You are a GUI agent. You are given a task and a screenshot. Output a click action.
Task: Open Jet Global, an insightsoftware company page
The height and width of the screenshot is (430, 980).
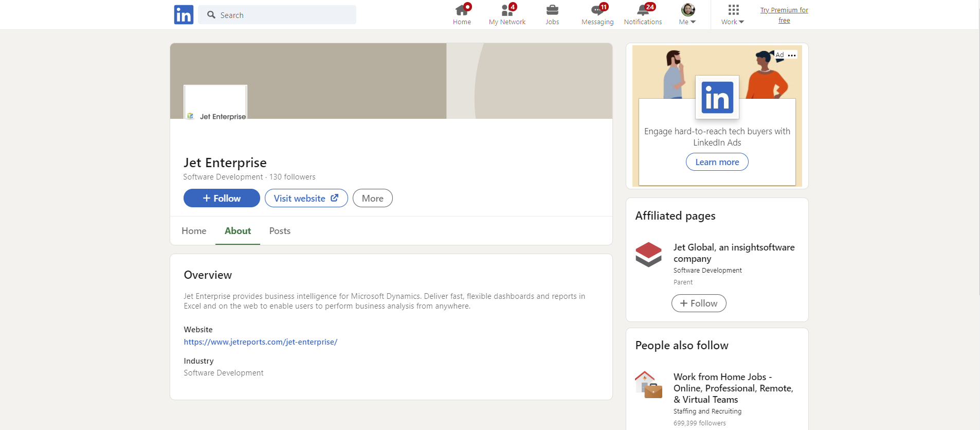tap(734, 253)
